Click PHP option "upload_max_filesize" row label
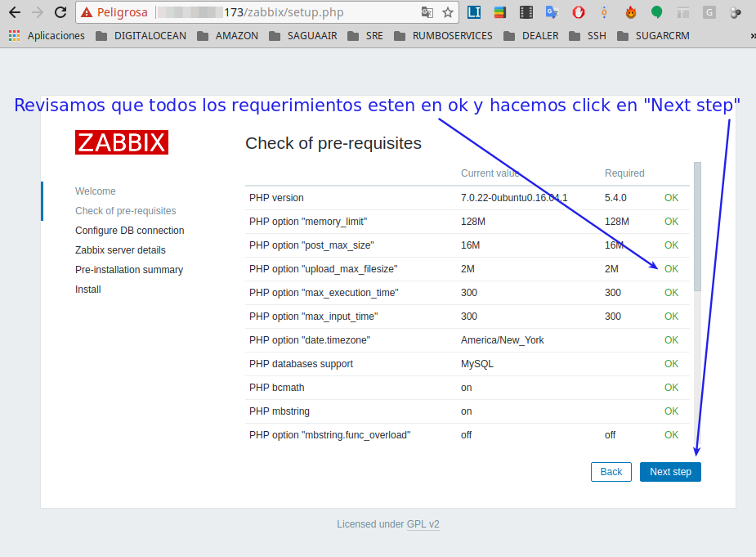The width and height of the screenshot is (756, 557). click(x=323, y=269)
